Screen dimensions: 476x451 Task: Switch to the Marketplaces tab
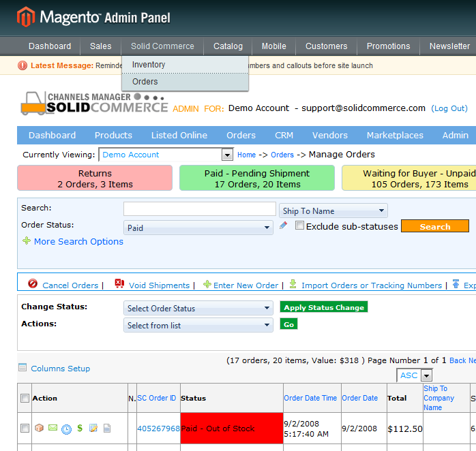click(x=395, y=136)
